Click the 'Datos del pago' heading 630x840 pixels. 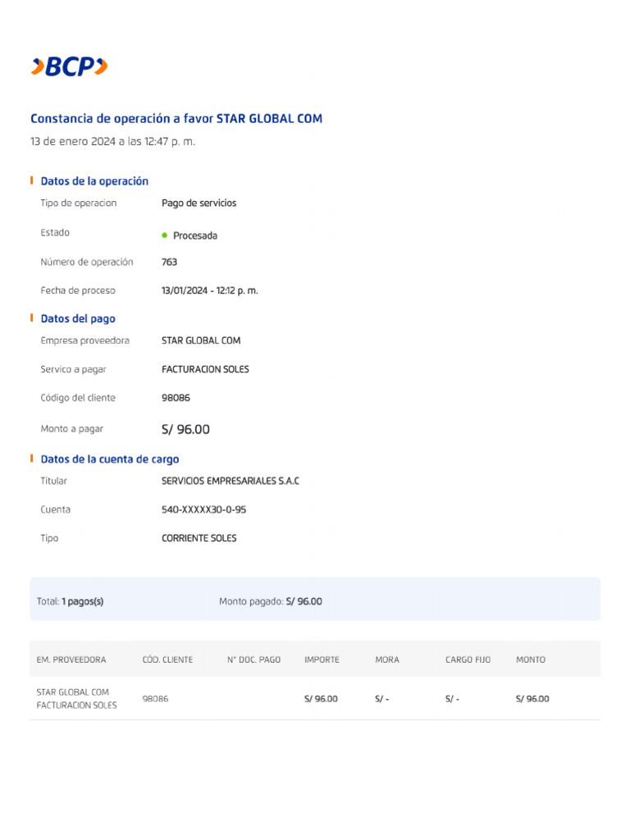[78, 319]
